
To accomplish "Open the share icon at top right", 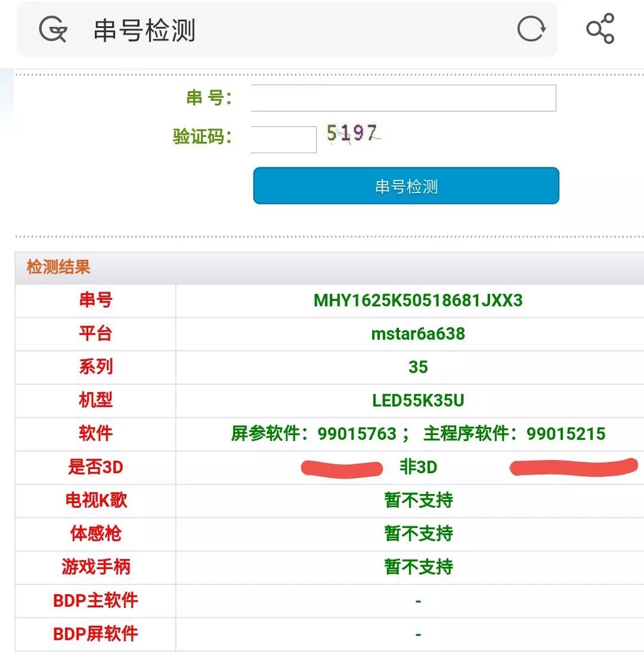I will click(600, 29).
